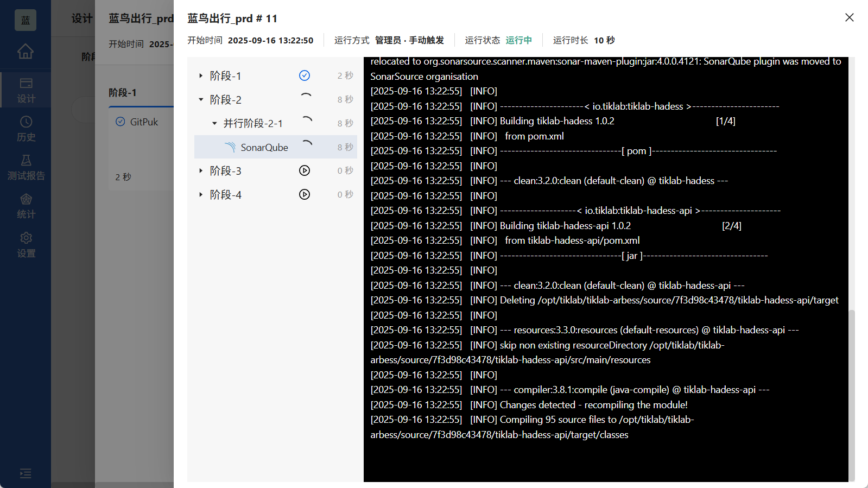Expand the 阶段-4 tree node

(201, 195)
